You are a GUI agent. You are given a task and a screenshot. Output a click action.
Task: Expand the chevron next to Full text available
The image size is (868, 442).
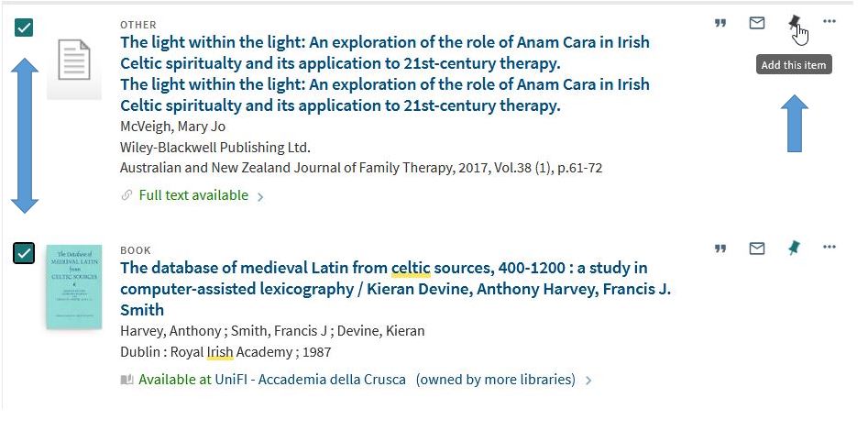pyautogui.click(x=261, y=196)
